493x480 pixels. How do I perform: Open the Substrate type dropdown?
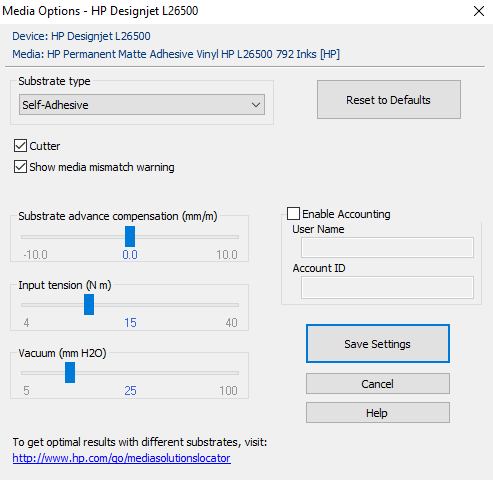[142, 105]
